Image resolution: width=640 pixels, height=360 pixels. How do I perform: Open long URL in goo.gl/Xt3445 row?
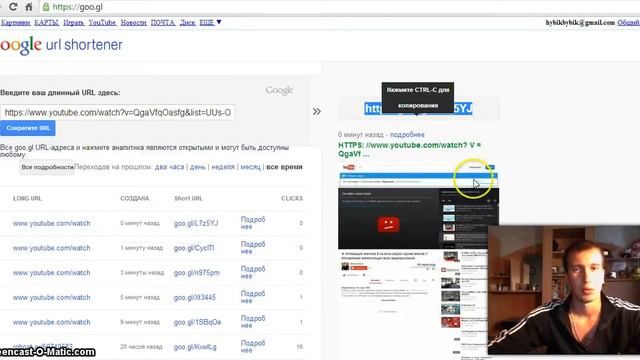pyautogui.click(x=51, y=298)
